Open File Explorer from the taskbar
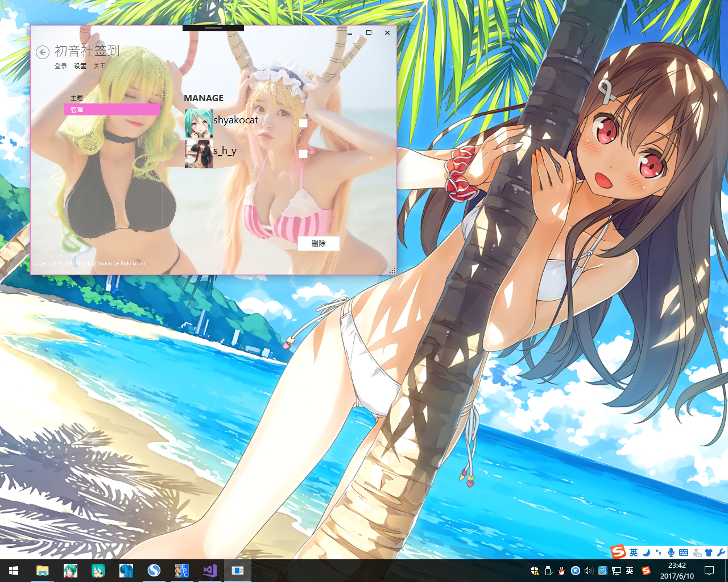Screen dimensions: 728x582 pos(43,571)
